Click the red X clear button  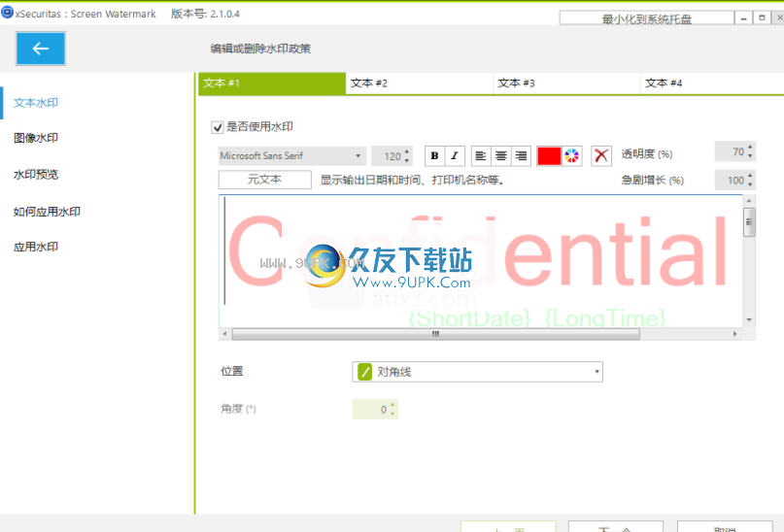pos(601,156)
